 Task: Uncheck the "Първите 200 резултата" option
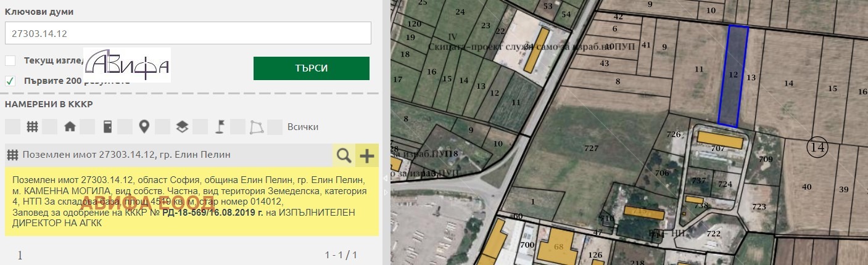click(10, 81)
